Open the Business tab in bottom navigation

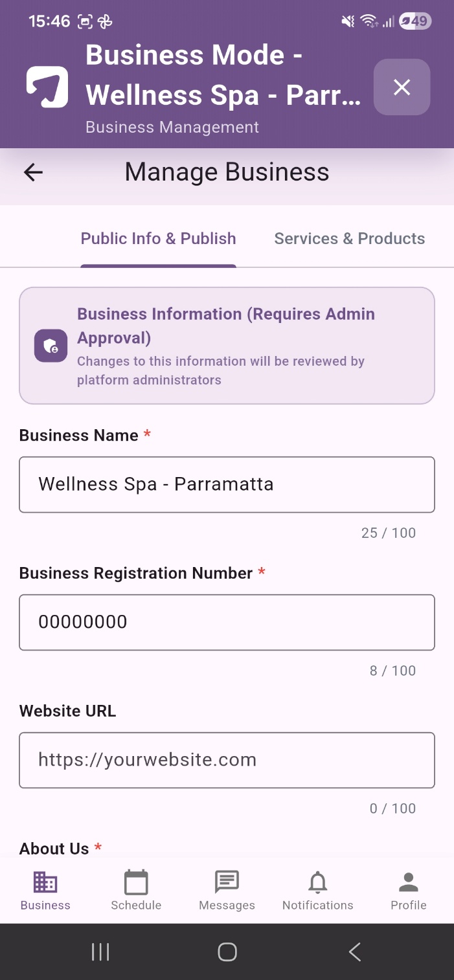[x=45, y=891]
